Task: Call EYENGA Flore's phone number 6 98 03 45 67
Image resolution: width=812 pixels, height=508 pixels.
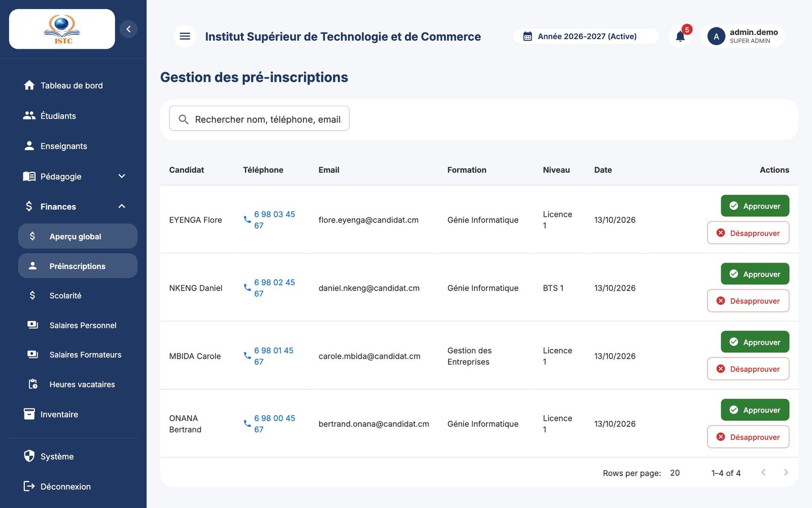Action: [269, 220]
